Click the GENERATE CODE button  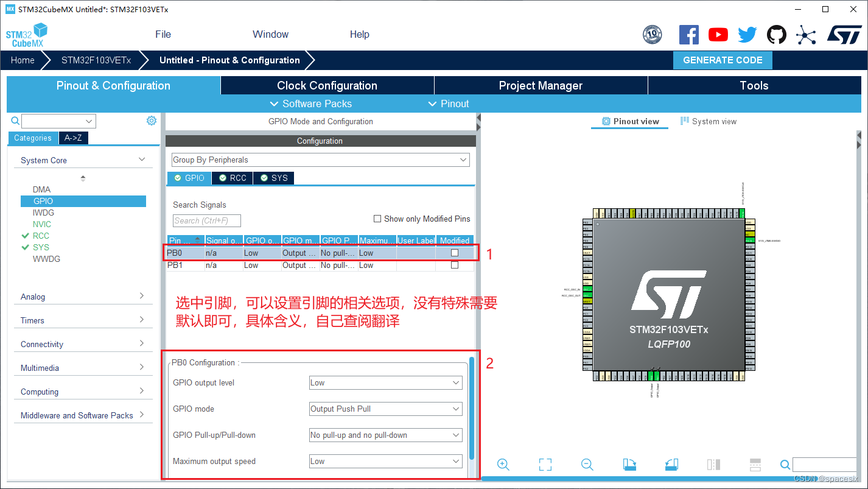[723, 60]
